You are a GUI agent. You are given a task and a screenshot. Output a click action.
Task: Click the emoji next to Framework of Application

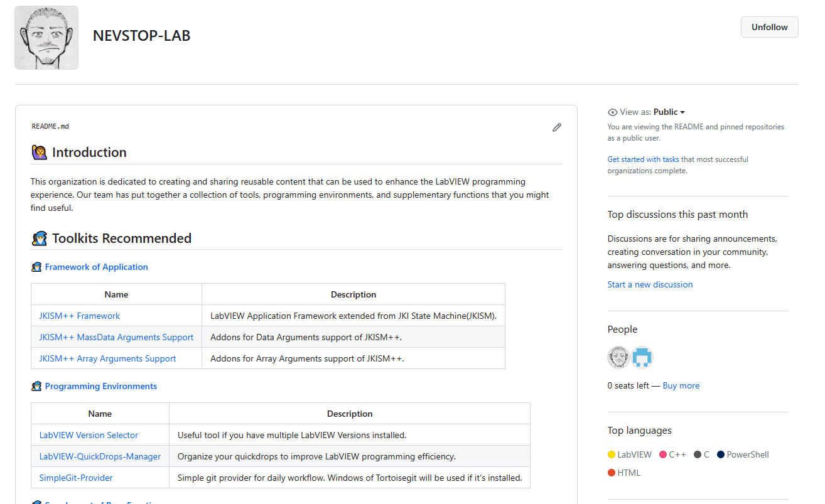36,267
